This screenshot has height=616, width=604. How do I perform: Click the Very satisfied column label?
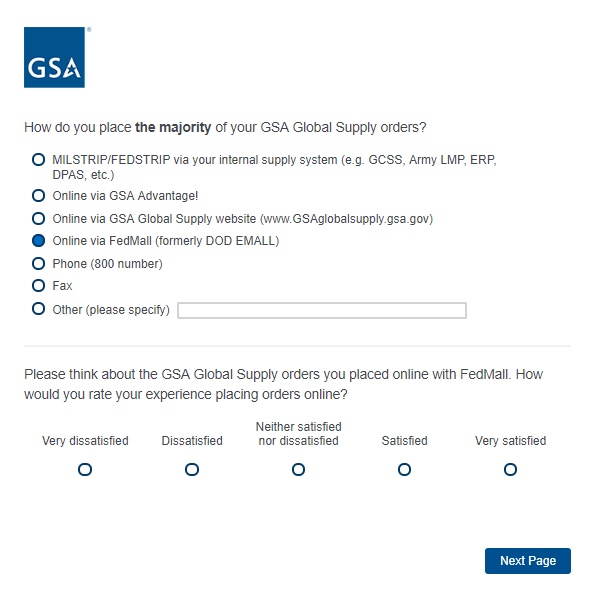pos(510,441)
